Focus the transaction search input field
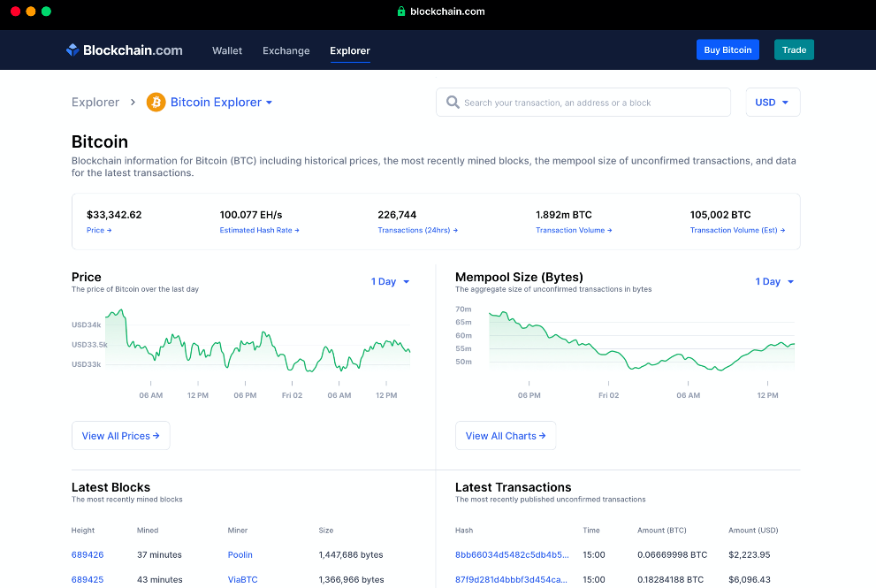This screenshot has height=588, width=876. point(592,103)
